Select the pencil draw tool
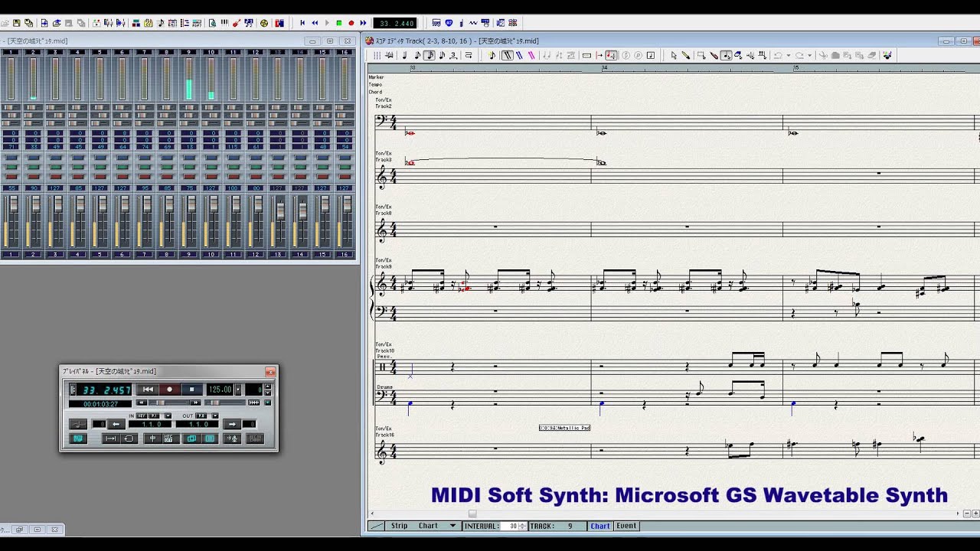 pos(686,55)
